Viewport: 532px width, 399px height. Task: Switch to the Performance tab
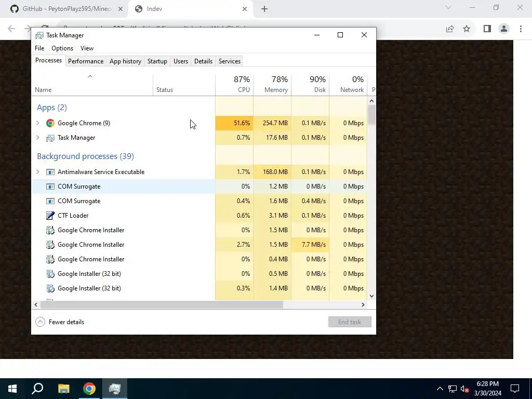(x=86, y=61)
